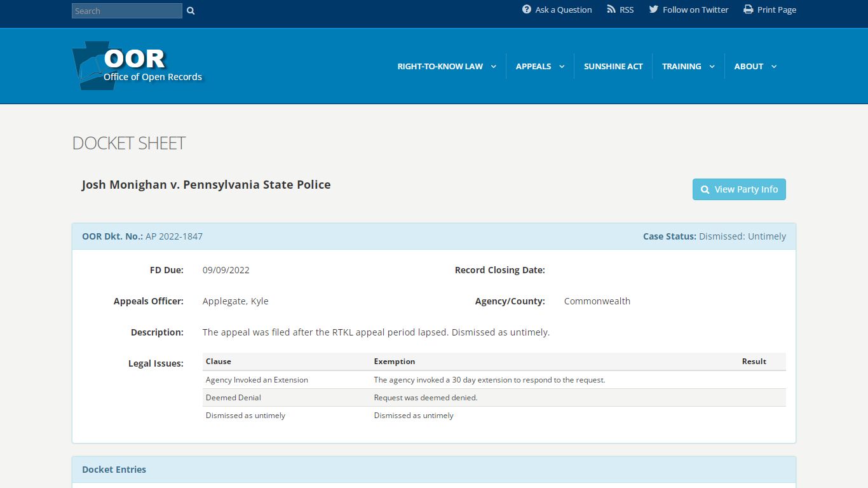The width and height of the screenshot is (868, 488).
Task: Expand the About dropdown chevron
Action: 774,66
